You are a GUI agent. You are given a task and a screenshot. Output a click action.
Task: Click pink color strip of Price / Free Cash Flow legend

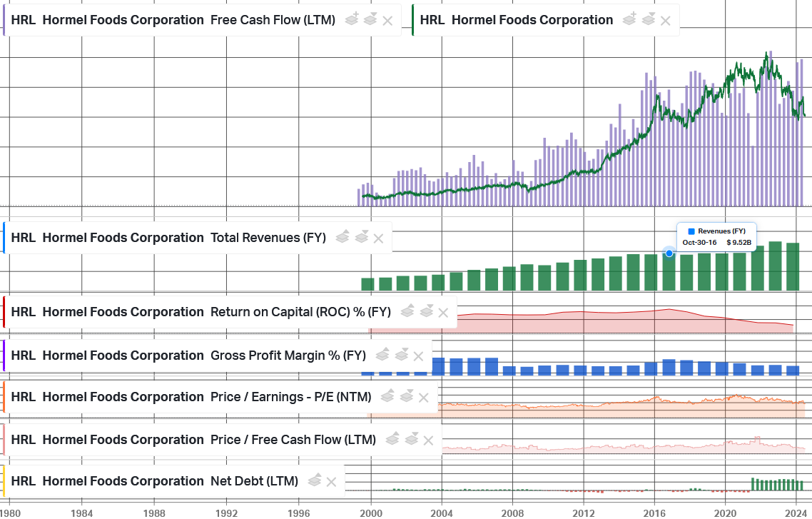tap(4, 440)
